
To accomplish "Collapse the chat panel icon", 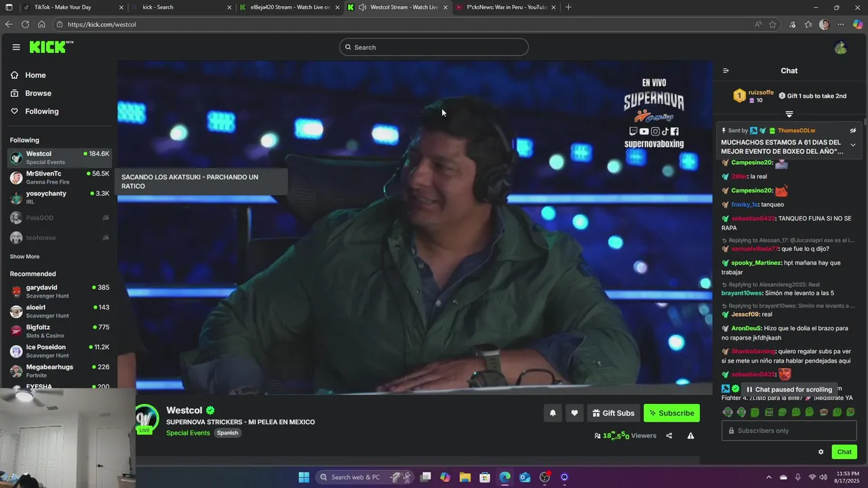I will tap(726, 70).
